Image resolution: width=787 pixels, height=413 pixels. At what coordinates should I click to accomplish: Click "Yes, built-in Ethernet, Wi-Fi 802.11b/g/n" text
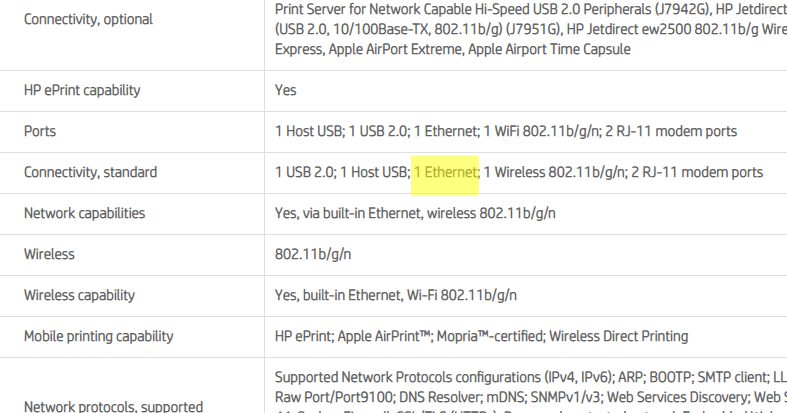coord(396,295)
